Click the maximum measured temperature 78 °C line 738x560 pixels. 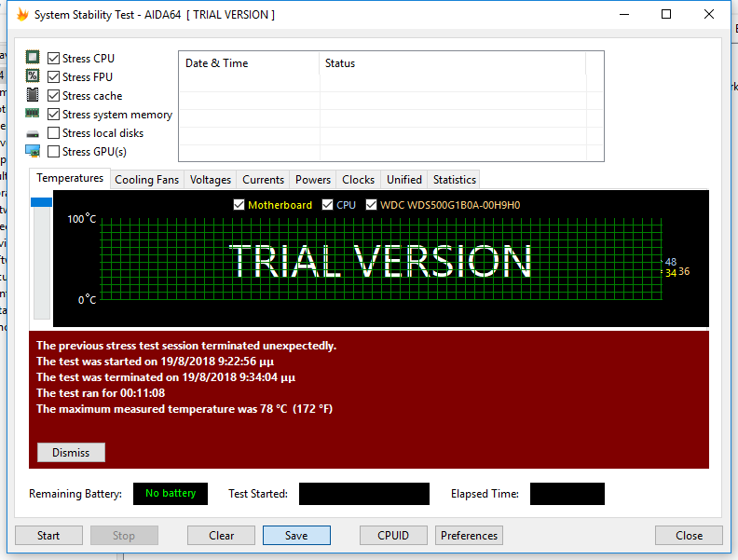[184, 408]
